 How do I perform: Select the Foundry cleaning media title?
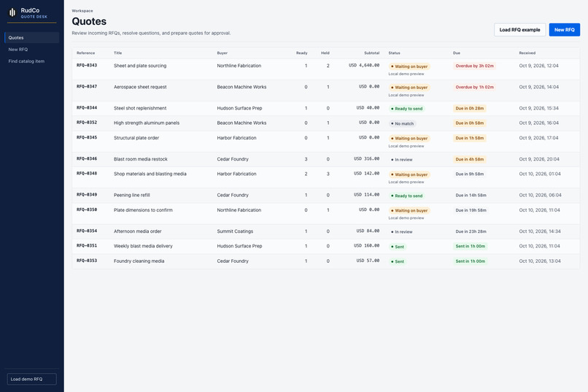(139, 261)
